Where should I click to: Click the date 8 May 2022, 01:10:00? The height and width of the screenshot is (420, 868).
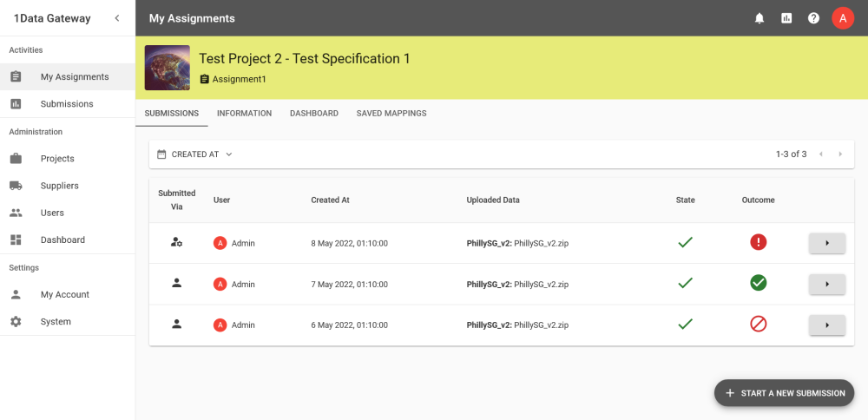click(349, 244)
